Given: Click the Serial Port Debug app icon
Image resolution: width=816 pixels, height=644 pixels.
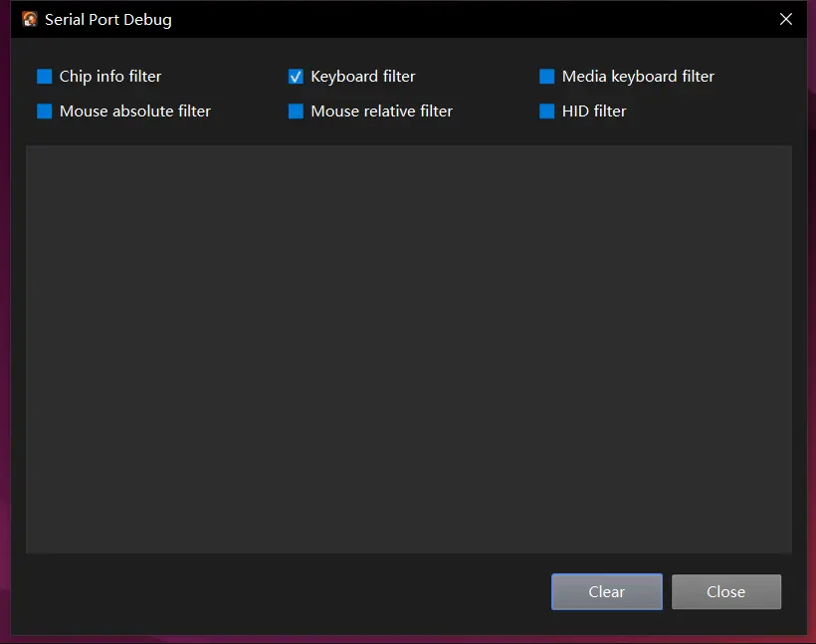Looking at the screenshot, I should [x=30, y=20].
